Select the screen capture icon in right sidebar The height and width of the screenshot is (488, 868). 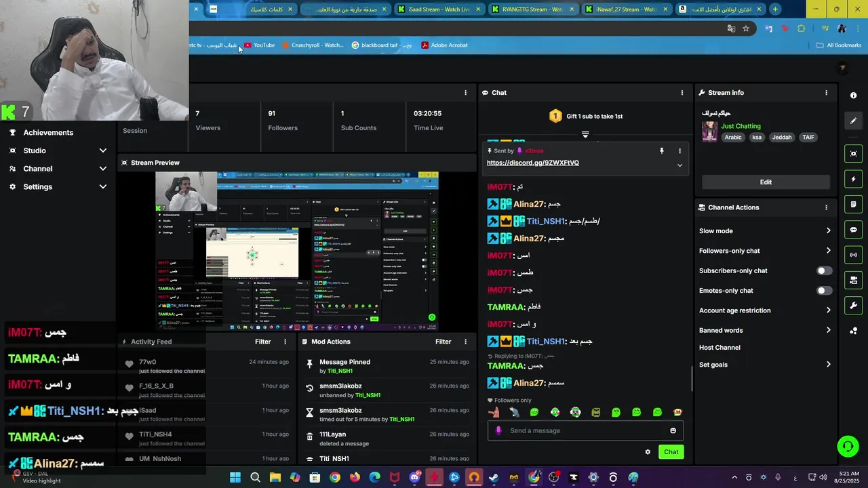click(853, 154)
